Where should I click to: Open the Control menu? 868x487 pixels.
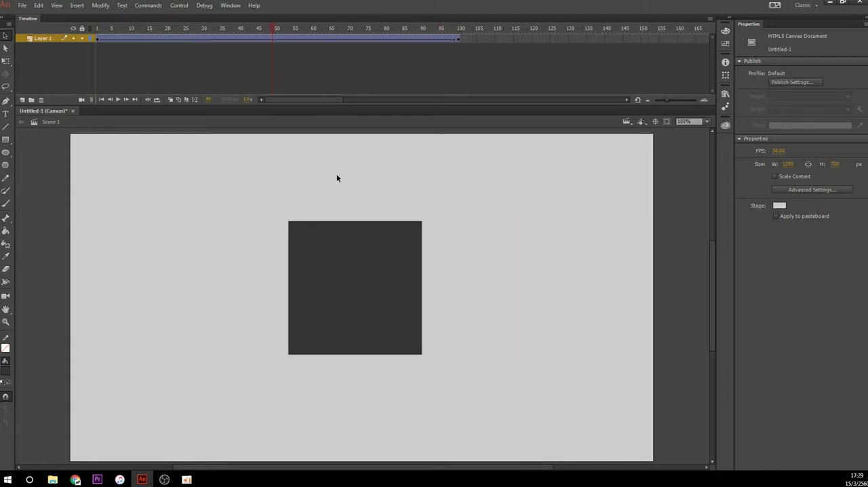(x=179, y=5)
